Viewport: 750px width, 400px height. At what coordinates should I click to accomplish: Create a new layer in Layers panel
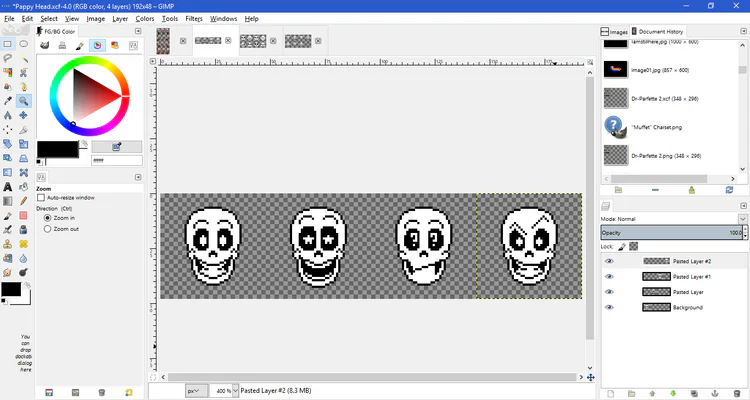[x=610, y=393]
